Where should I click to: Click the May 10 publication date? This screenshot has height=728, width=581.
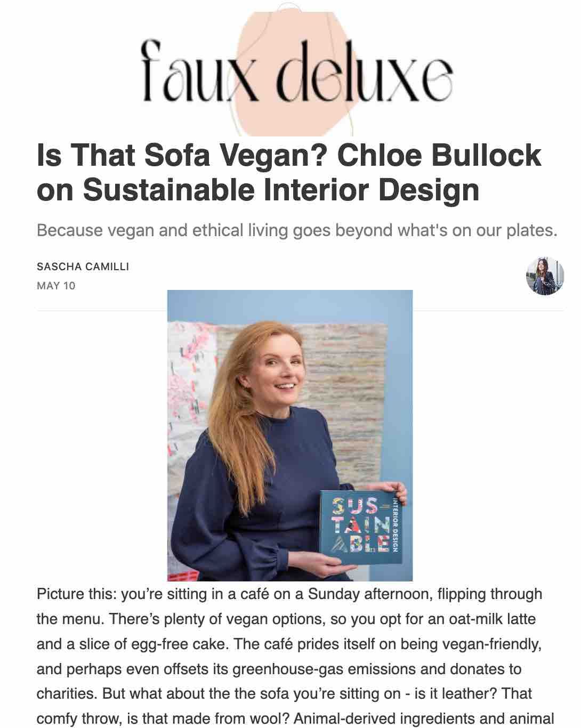coord(56,286)
